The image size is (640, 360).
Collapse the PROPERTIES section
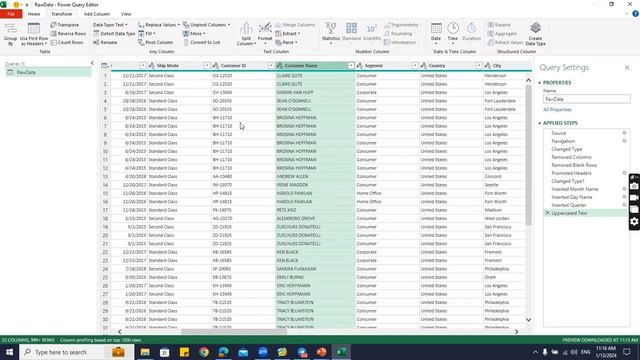(540, 83)
